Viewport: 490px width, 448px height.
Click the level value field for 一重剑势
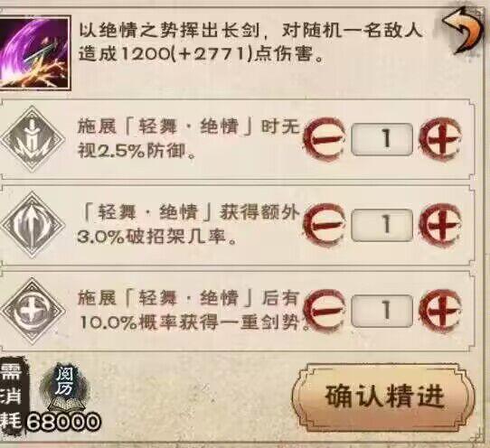click(x=382, y=311)
